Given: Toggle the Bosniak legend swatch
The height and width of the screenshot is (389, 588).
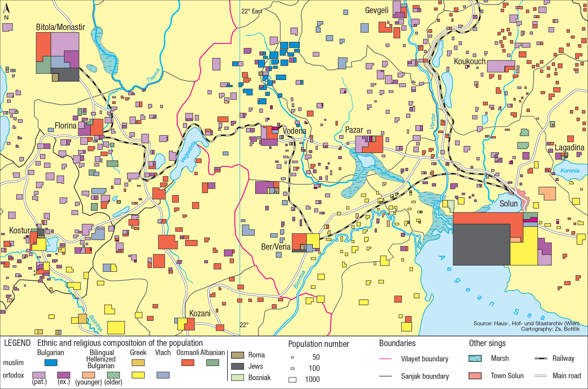Looking at the screenshot, I should 237,377.
